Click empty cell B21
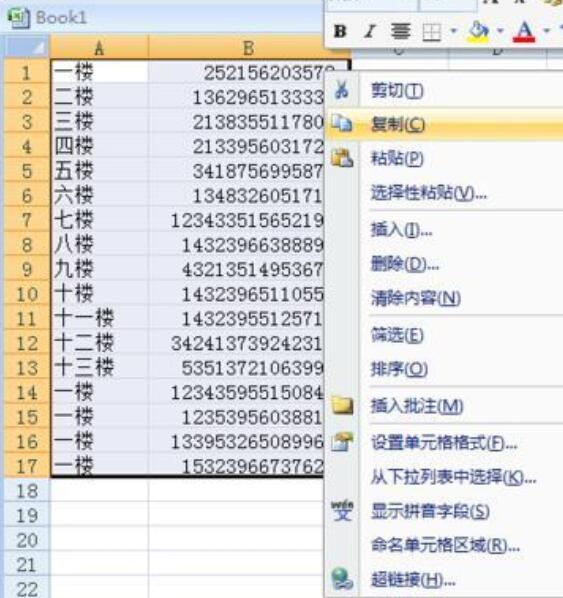Screen dimensions: 563x598 click(236, 564)
